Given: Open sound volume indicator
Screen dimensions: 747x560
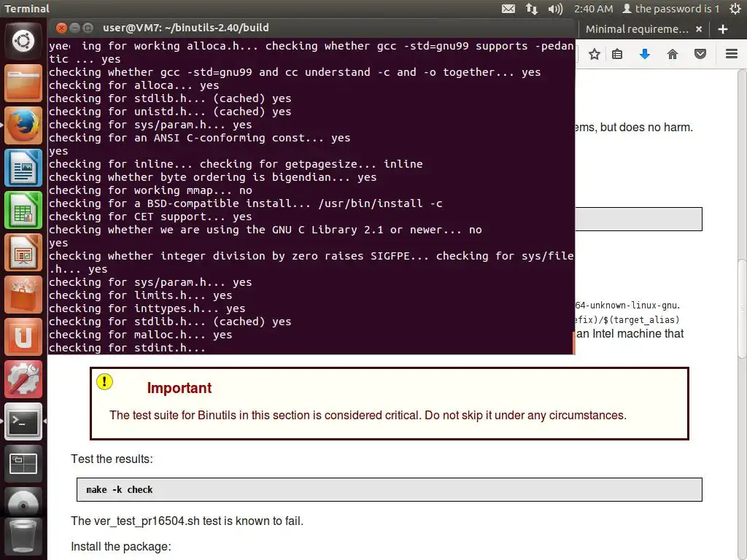Looking at the screenshot, I should pyautogui.click(x=555, y=9).
